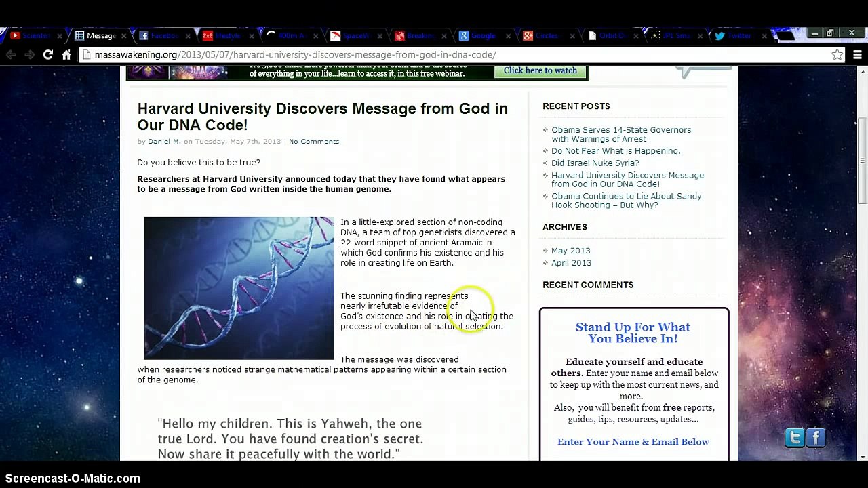Image resolution: width=868 pixels, height=488 pixels.
Task: Open the No Comments link
Action: point(314,142)
